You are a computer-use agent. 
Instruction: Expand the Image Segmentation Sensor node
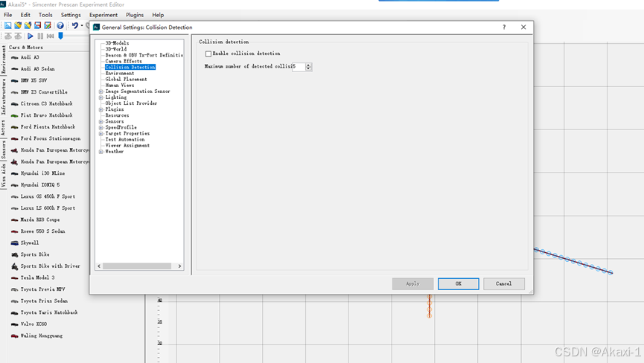click(101, 91)
